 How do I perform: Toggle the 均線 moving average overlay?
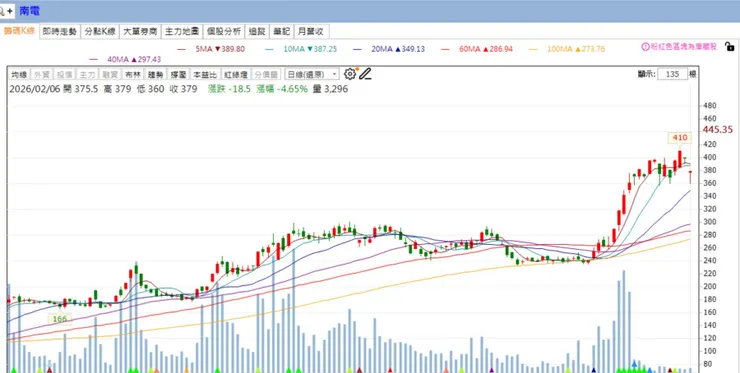pyautogui.click(x=19, y=74)
